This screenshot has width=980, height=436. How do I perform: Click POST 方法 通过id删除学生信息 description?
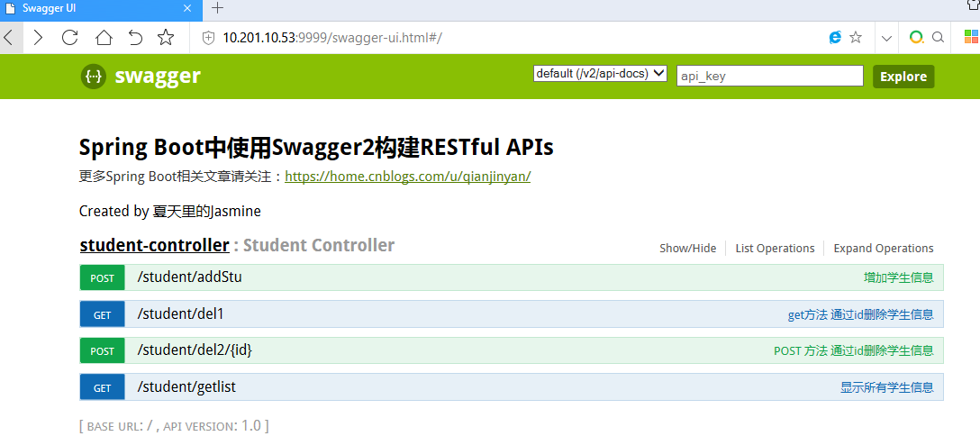click(x=854, y=351)
